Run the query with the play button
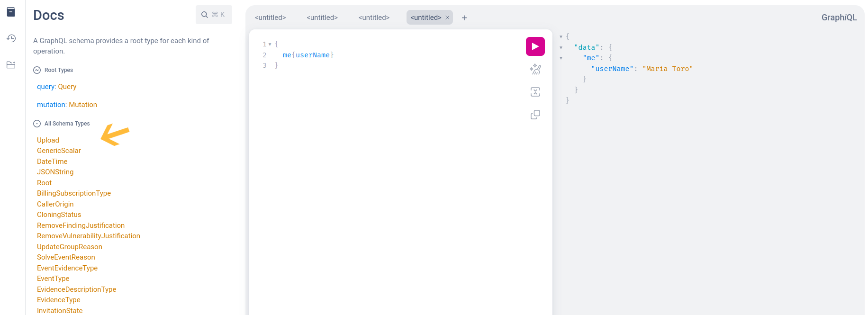868x315 pixels. [535, 46]
